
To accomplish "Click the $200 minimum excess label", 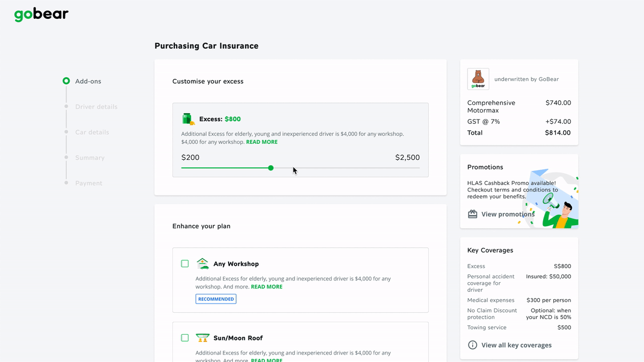I will [x=191, y=158].
